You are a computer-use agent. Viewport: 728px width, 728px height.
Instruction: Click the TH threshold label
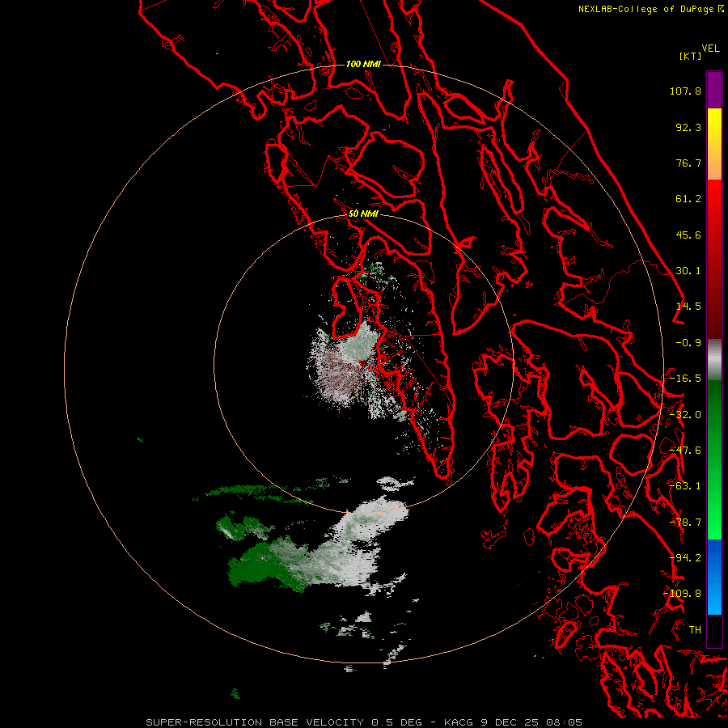[x=695, y=630]
